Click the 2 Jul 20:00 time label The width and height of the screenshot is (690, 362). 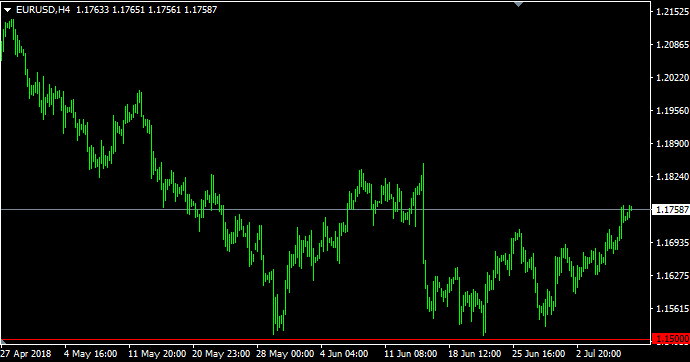coord(599,354)
